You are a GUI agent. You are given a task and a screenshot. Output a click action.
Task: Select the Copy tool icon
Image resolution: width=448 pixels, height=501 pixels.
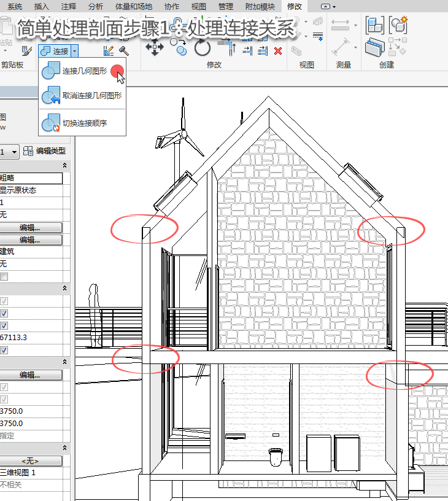(x=178, y=47)
